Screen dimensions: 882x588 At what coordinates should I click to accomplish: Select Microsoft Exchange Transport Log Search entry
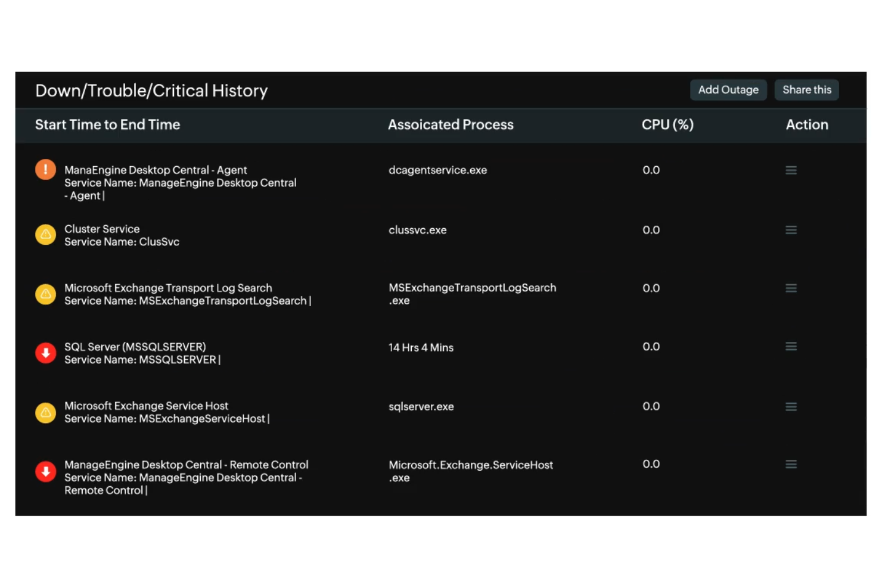tap(188, 294)
